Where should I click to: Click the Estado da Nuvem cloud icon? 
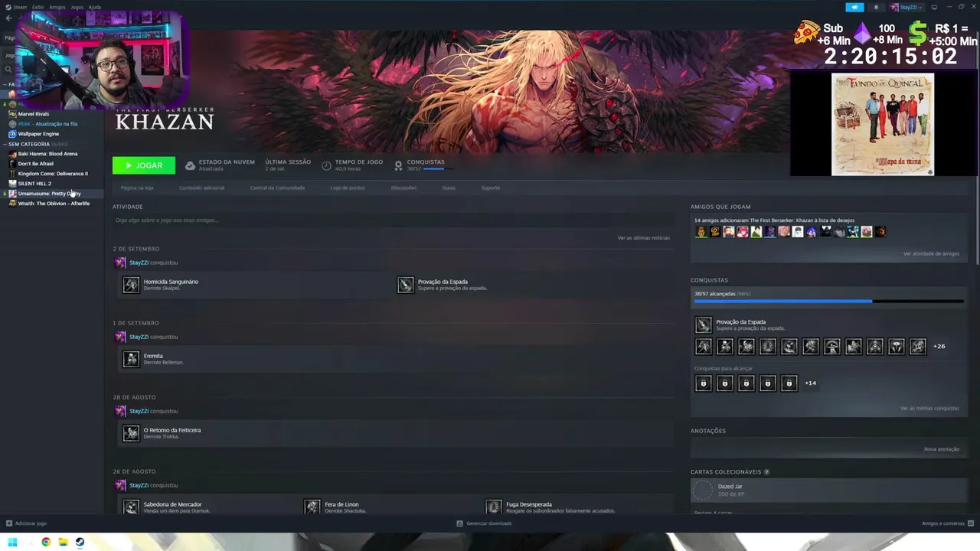[x=190, y=165]
